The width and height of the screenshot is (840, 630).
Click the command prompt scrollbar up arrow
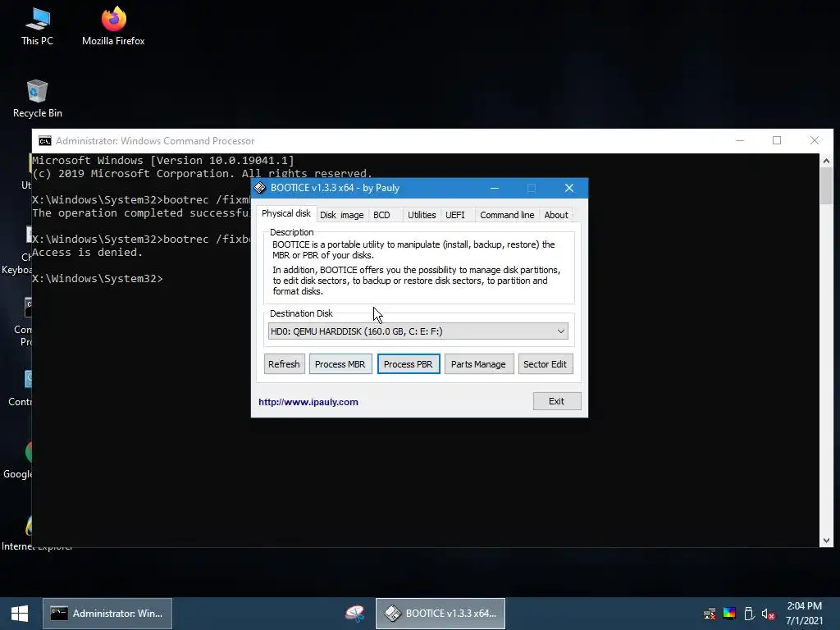click(x=826, y=160)
